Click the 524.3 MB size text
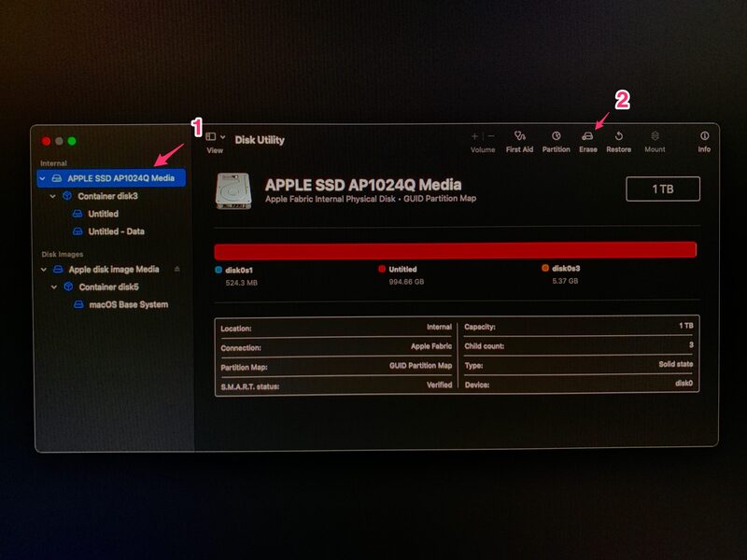The height and width of the screenshot is (560, 747). point(242,283)
